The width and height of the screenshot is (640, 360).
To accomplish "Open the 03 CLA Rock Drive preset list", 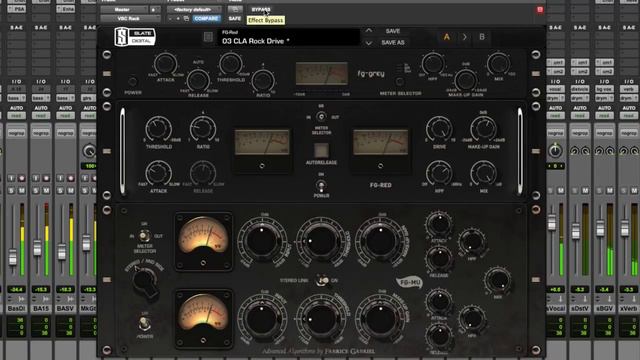I will (x=289, y=38).
